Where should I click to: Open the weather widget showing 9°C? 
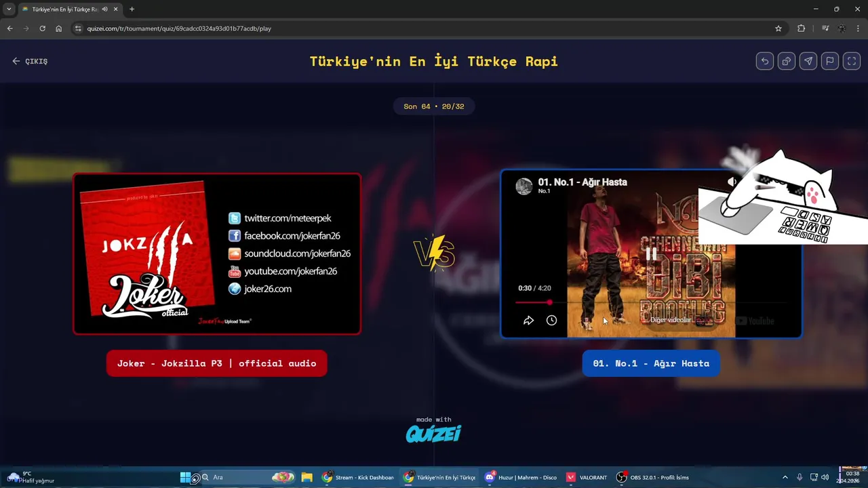32,477
